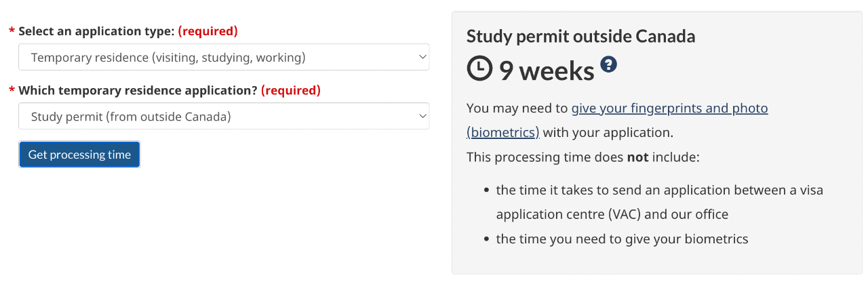Screen dimensions: 868x282
Task: Follow the give your fingerprints and photo link
Action: [669, 108]
